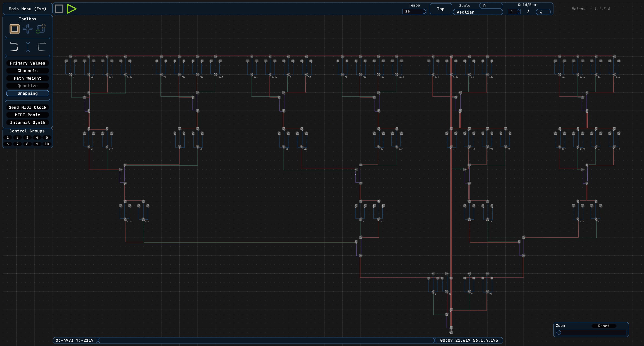Pick the region select tool in Toolbox
The width and height of the screenshot is (644, 346).
(x=41, y=29)
